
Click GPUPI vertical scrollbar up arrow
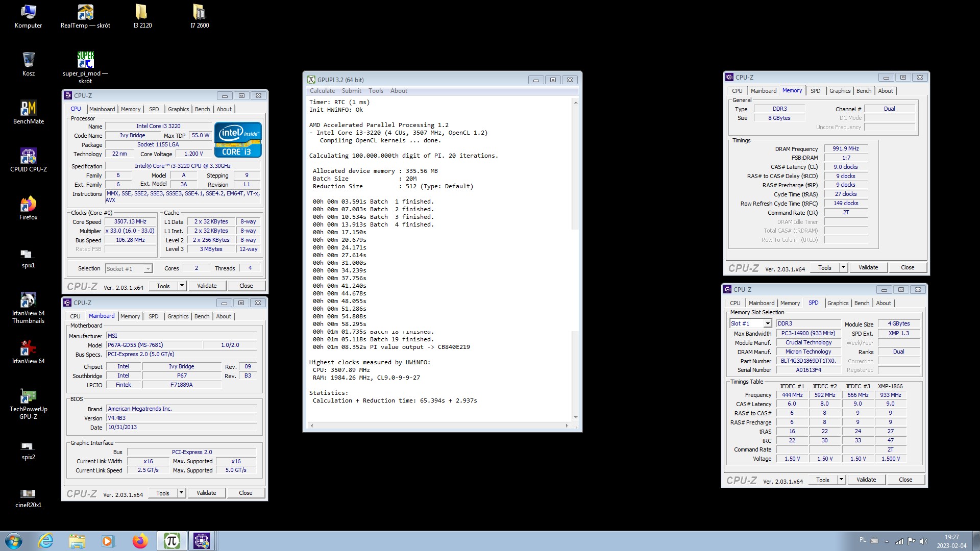click(576, 103)
